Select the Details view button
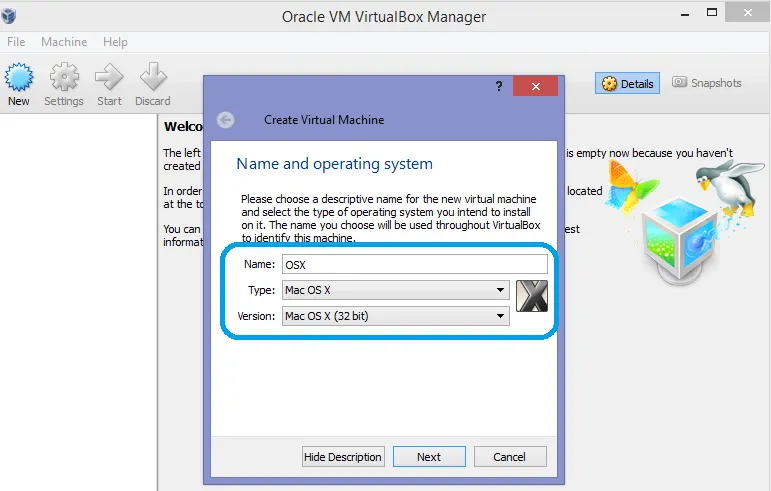This screenshot has height=491, width=771. pos(627,84)
